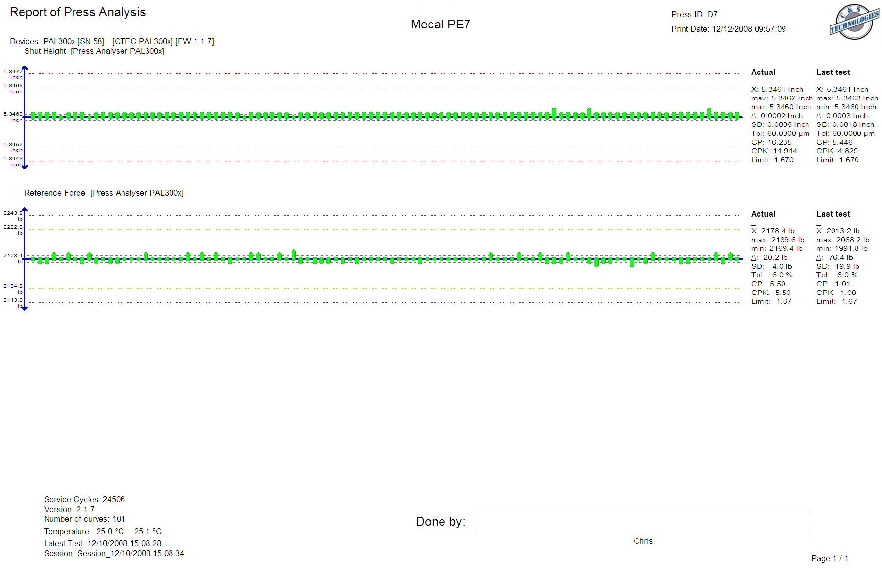The width and height of the screenshot is (882, 588).
Task: Click the Actual header beside Reference Force
Action: 763,214
